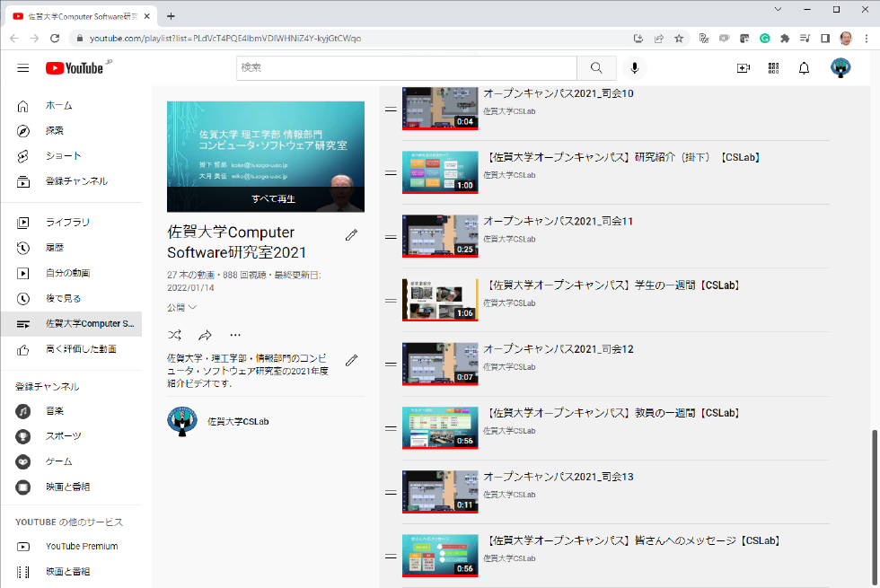Viewport: 880px width, 588px height.
Task: Edit the playlist description with pencil icon
Action: [x=351, y=360]
